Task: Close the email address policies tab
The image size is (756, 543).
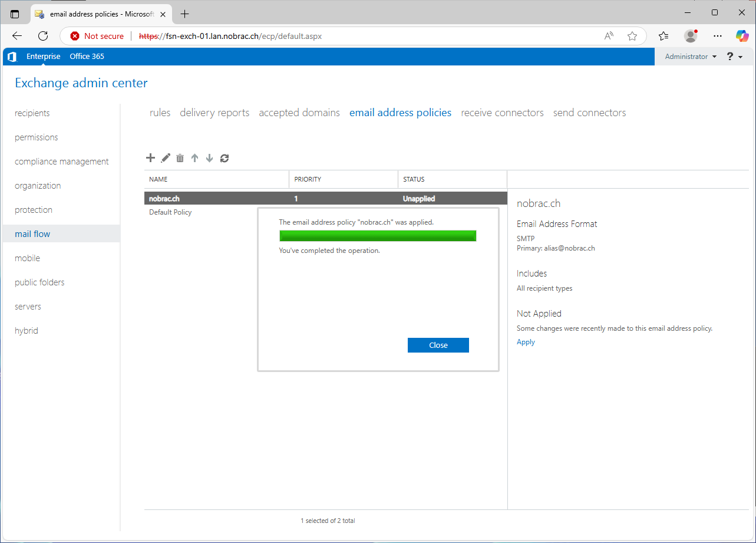Action: 163,14
